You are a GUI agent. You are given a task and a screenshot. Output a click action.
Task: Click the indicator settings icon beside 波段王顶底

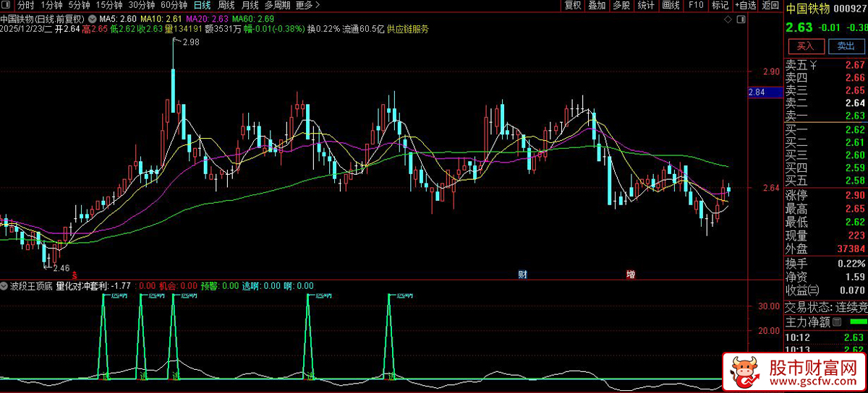(5, 286)
